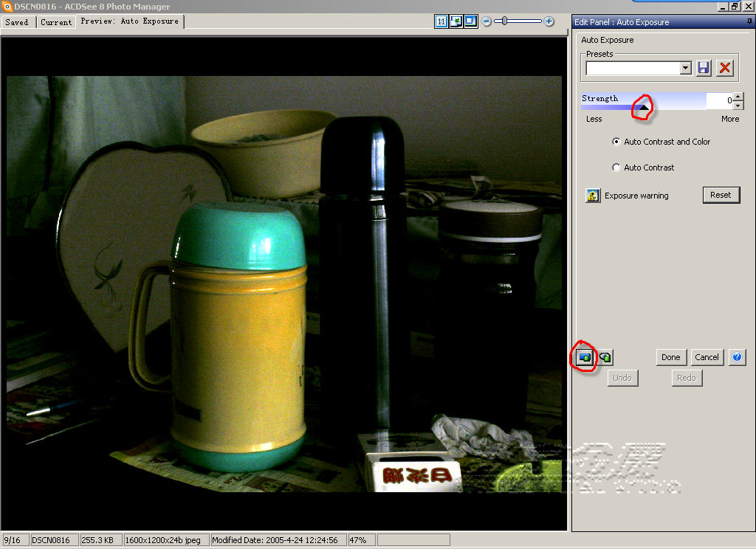Open help with the blue question mark icon
This screenshot has height=549, width=756.
pyautogui.click(x=737, y=357)
